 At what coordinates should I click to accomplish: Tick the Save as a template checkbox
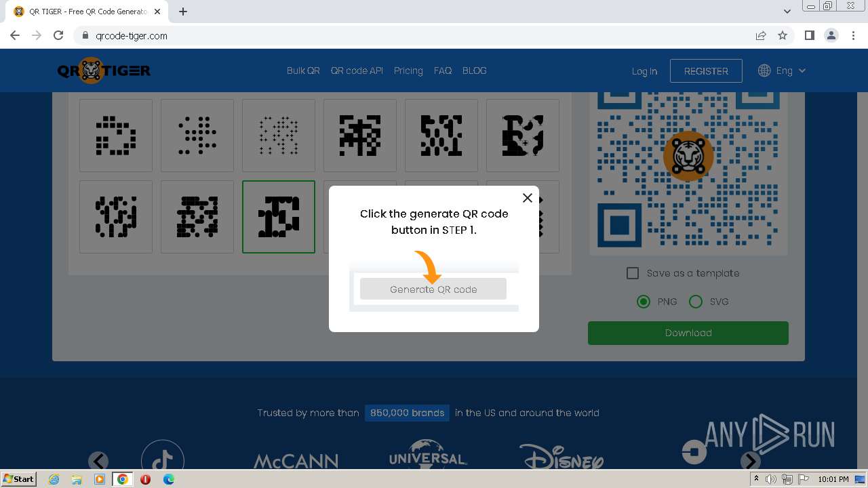(x=633, y=273)
